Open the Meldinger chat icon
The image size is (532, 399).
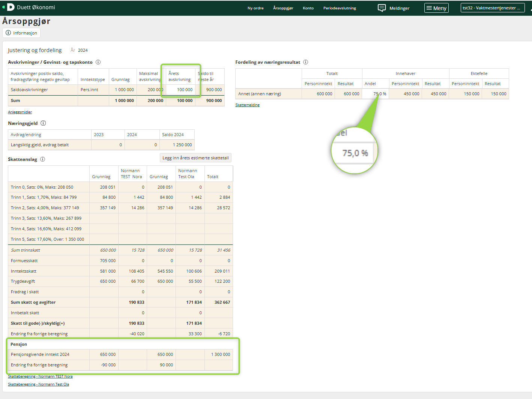point(382,8)
